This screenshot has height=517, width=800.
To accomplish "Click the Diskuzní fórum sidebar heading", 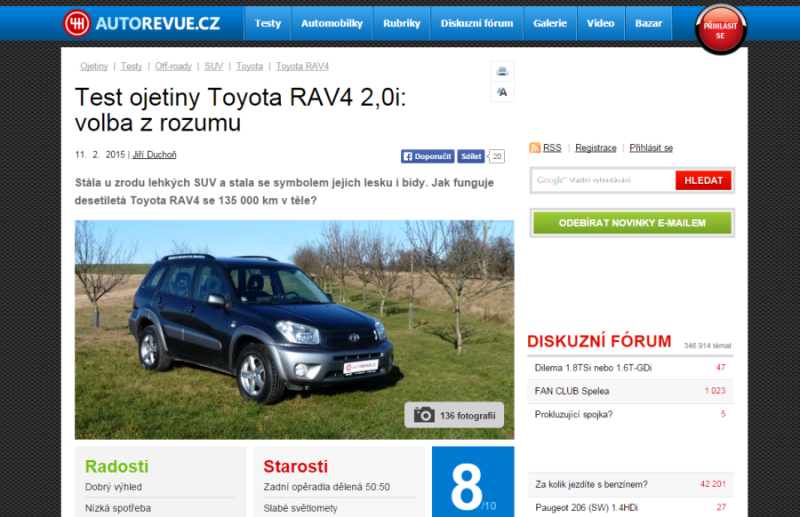I will [599, 341].
